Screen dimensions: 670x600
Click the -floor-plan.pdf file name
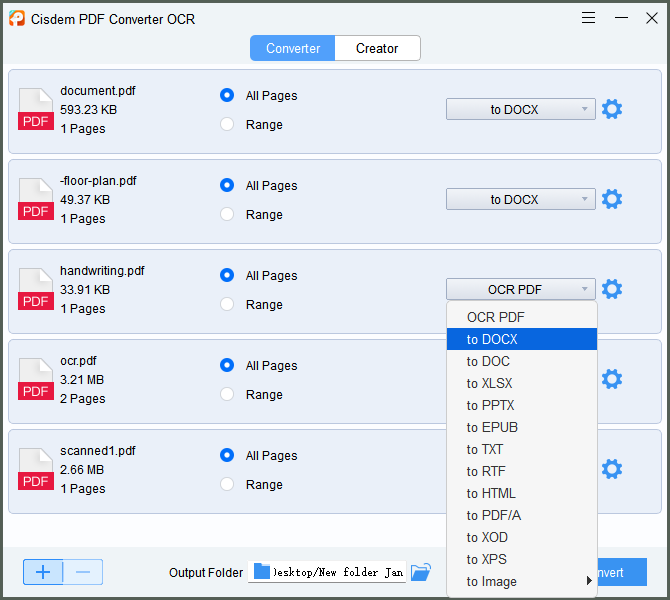point(98,181)
